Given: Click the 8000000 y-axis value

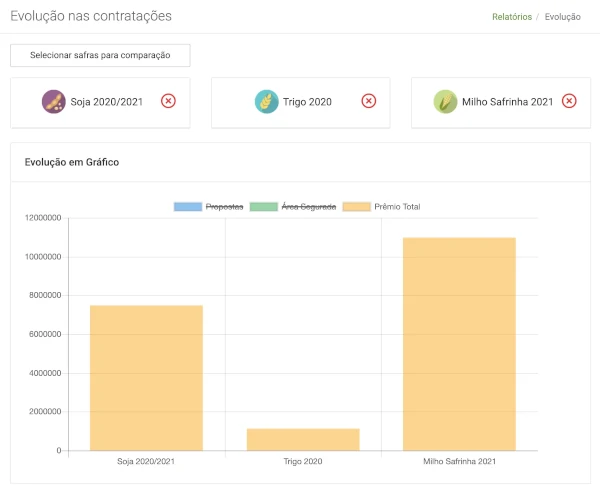Looking at the screenshot, I should (x=45, y=295).
